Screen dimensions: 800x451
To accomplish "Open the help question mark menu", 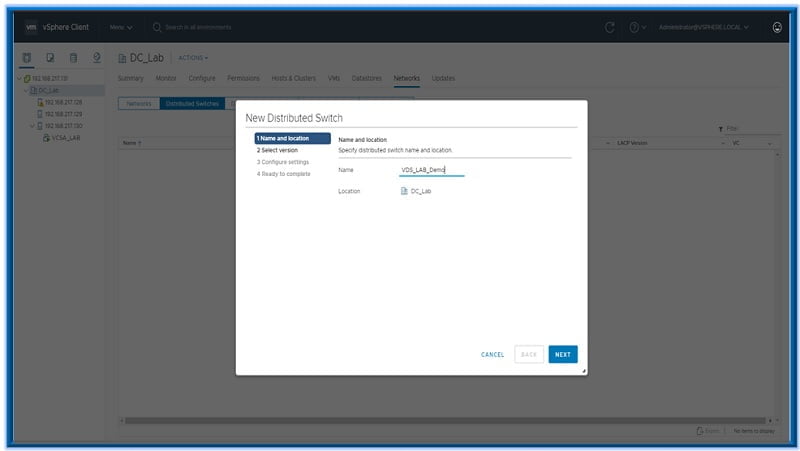I will [636, 27].
